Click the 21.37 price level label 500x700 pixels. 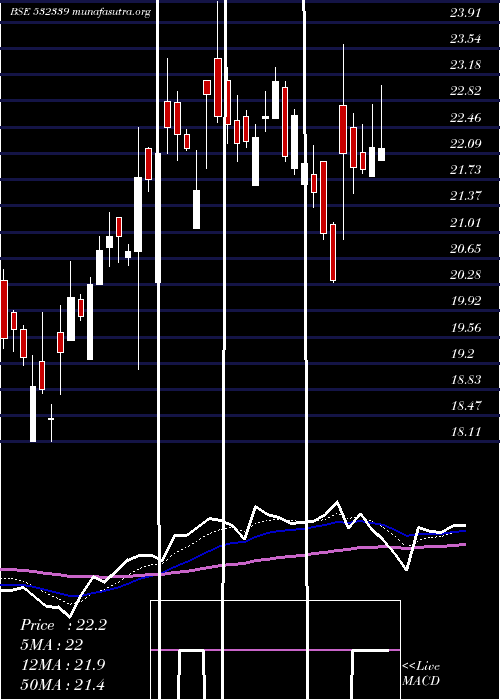(x=465, y=196)
